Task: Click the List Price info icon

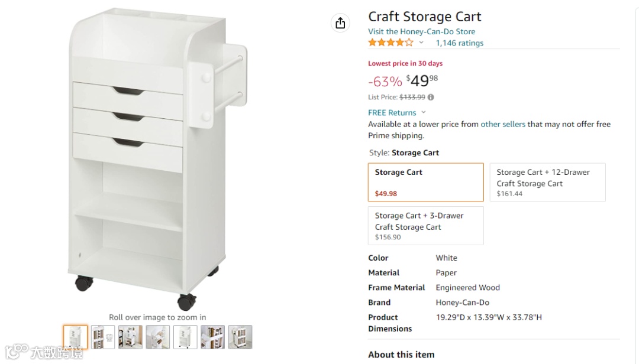Action: coord(431,97)
